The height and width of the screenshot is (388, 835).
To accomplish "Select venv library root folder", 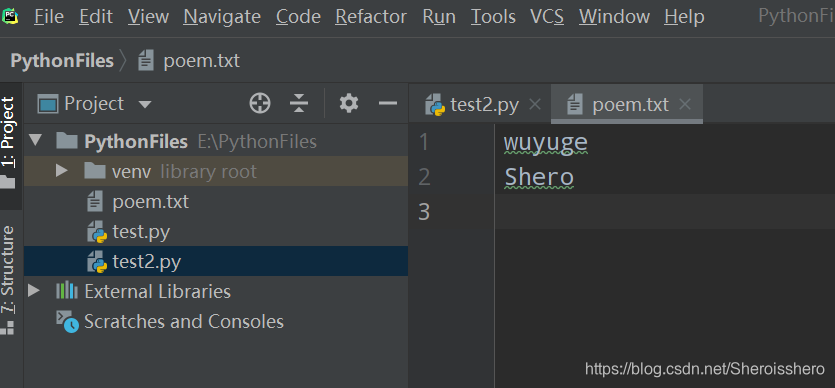I will tap(216, 171).
